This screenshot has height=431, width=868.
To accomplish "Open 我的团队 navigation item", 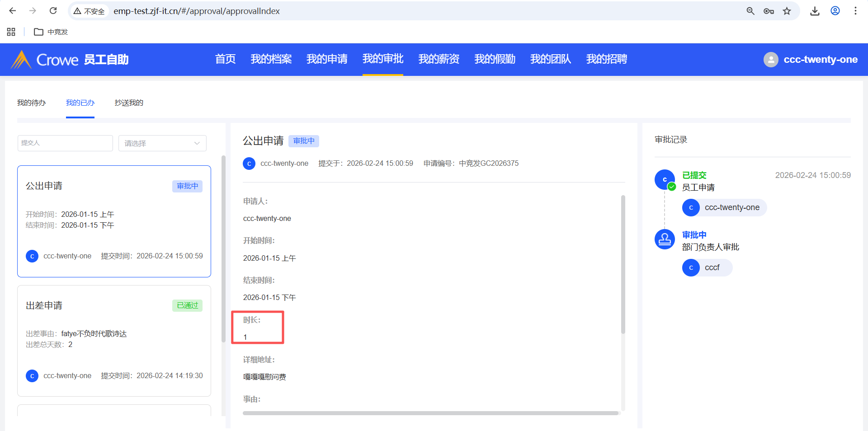I will tap(551, 59).
